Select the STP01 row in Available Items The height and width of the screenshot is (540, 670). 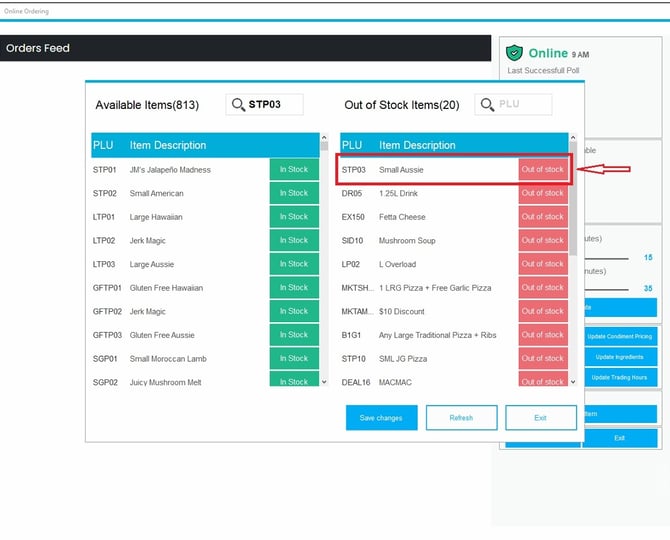click(x=206, y=170)
